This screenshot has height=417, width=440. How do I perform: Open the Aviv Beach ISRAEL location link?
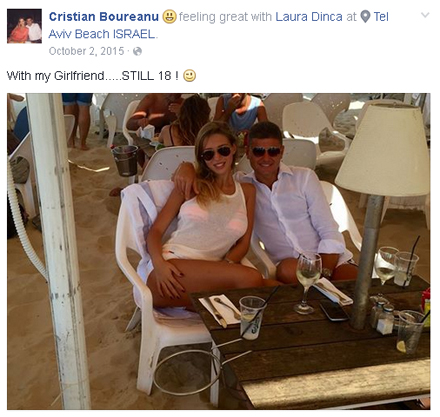click(x=102, y=34)
